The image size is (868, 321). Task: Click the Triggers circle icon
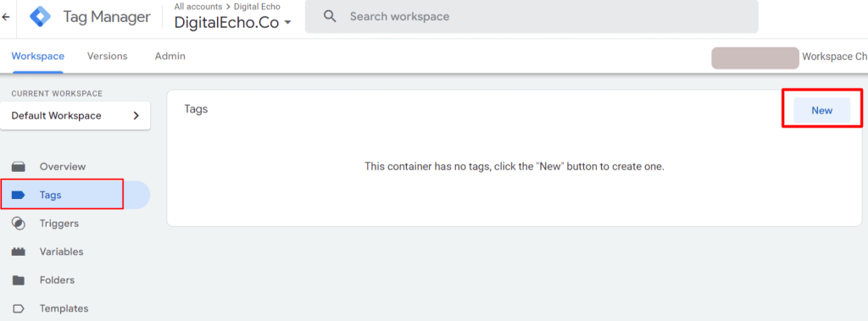coord(19,224)
